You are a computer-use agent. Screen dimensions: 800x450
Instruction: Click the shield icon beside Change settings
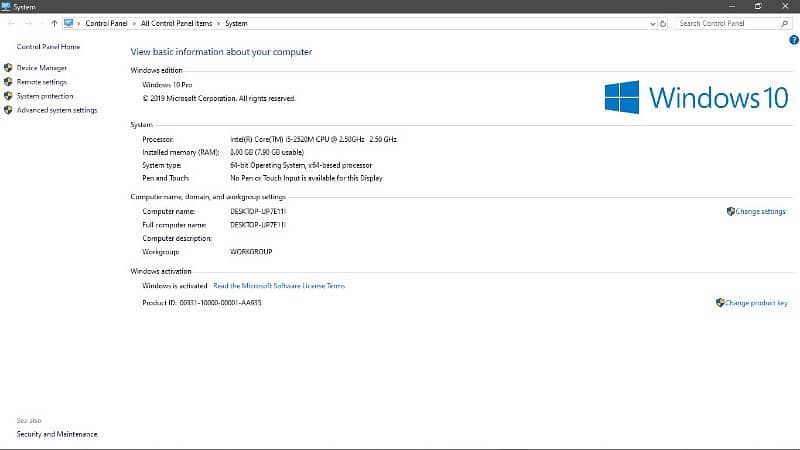tap(731, 212)
